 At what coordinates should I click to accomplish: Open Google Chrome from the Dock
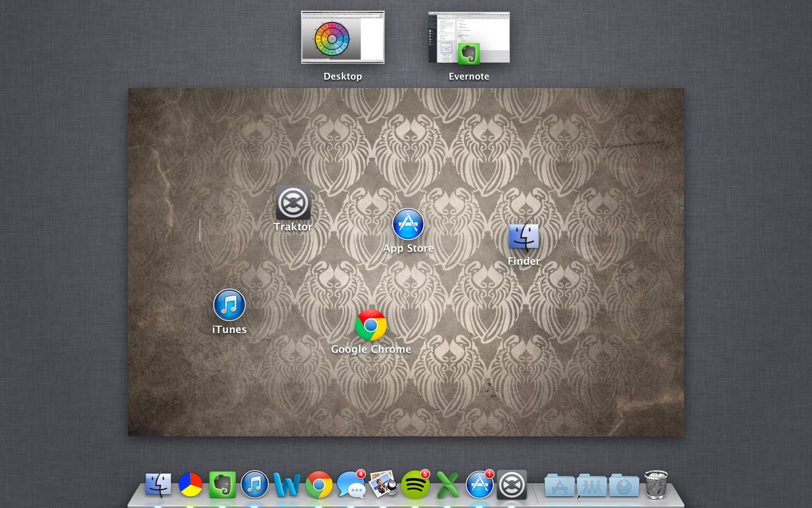(319, 485)
